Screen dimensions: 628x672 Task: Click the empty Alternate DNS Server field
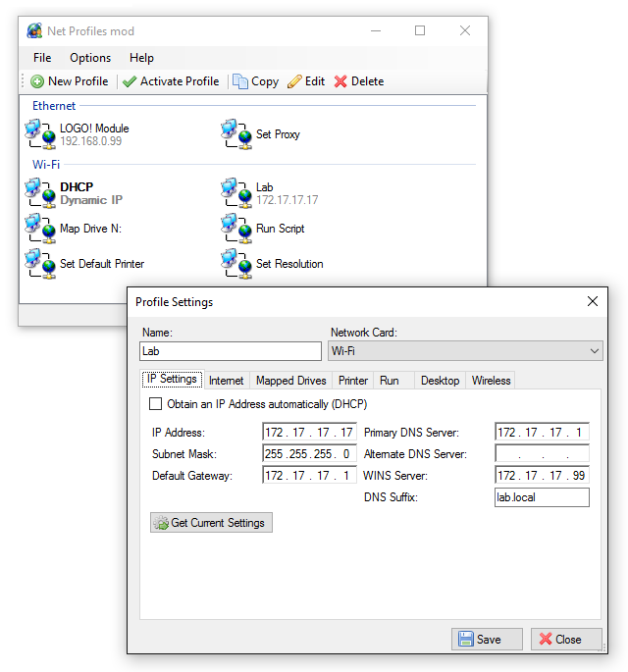click(542, 453)
